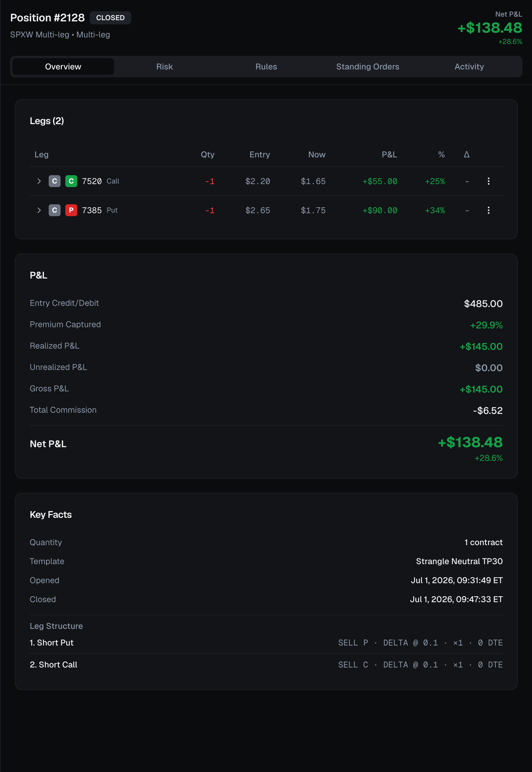Click the gray C badge on the 7520 row
This screenshot has width=532, height=772.
55,181
